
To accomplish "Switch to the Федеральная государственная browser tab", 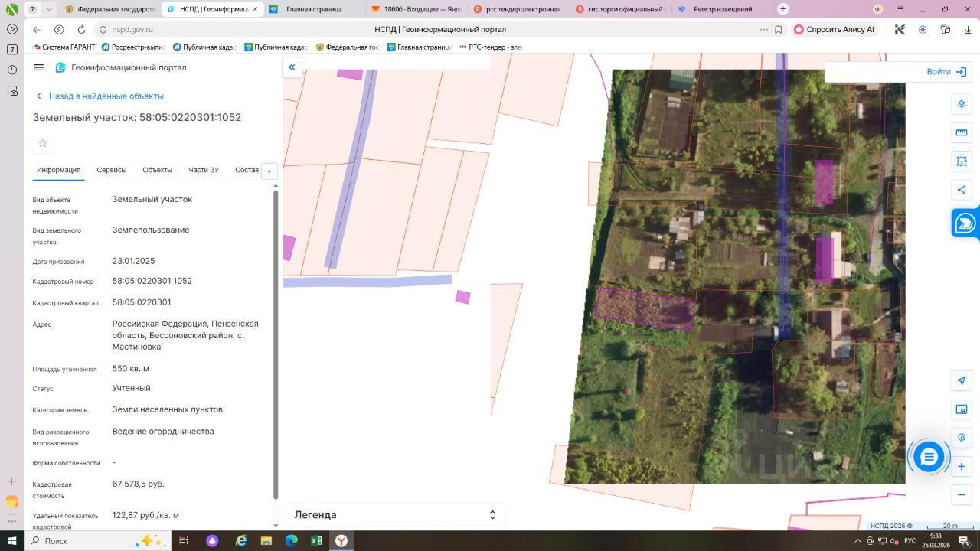I will pyautogui.click(x=111, y=9).
